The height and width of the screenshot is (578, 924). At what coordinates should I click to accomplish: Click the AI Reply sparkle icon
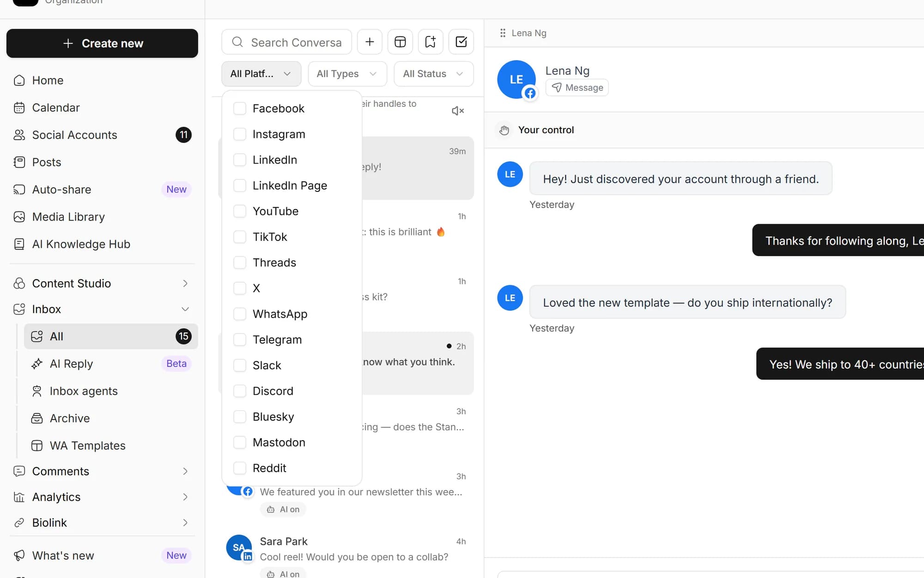point(37,364)
